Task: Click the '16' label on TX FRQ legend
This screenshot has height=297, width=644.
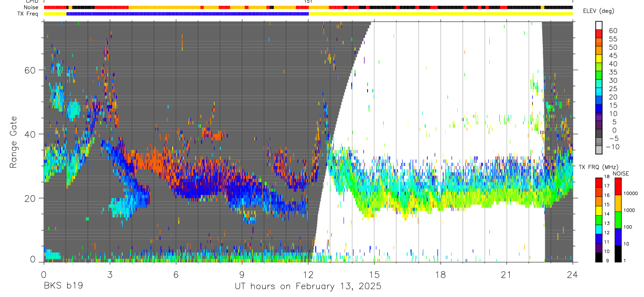Action: pyautogui.click(x=606, y=195)
